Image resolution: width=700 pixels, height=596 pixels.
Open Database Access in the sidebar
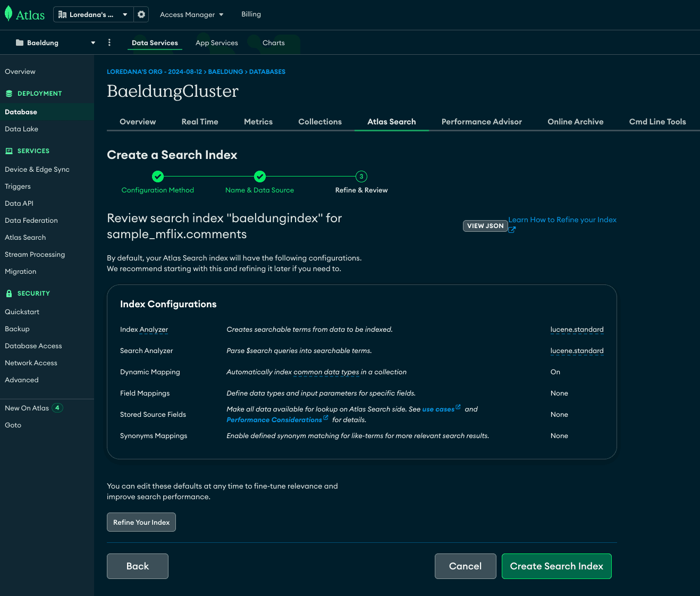(33, 346)
